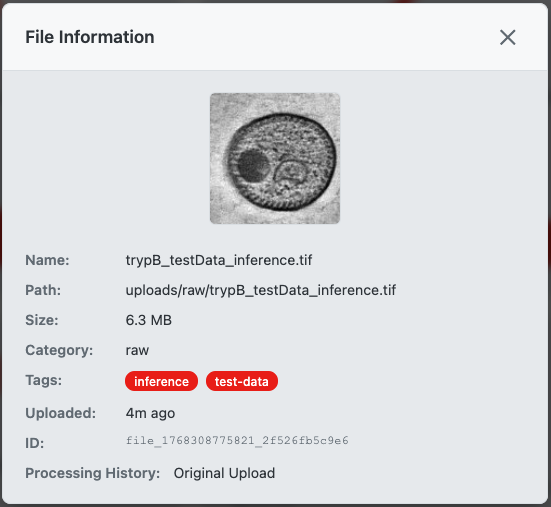This screenshot has width=551, height=507.
Task: Click the 'File Information' dialog title
Action: click(x=90, y=37)
